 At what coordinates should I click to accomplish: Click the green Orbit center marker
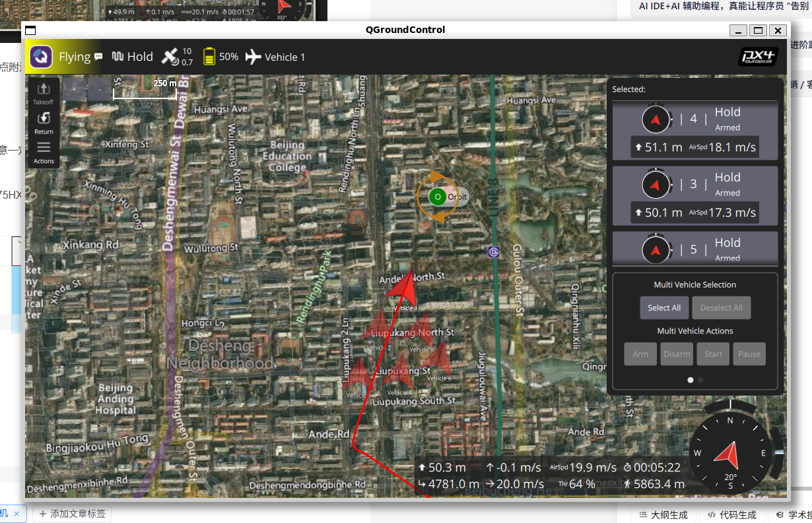coord(437,197)
